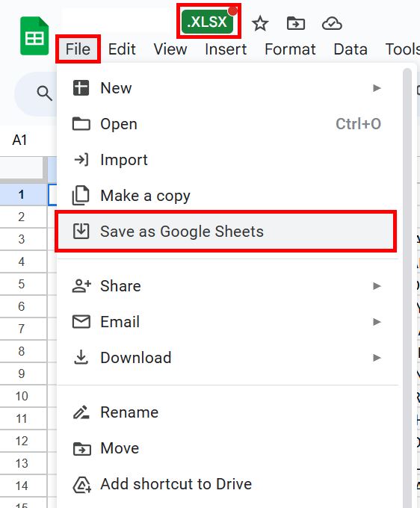The image size is (420, 508).
Task: Click the Make a copy pages icon
Action: (81, 196)
